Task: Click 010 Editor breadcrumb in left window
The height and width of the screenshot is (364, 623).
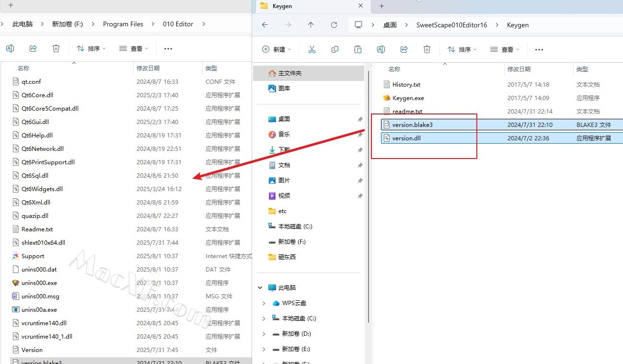Action: coord(178,24)
